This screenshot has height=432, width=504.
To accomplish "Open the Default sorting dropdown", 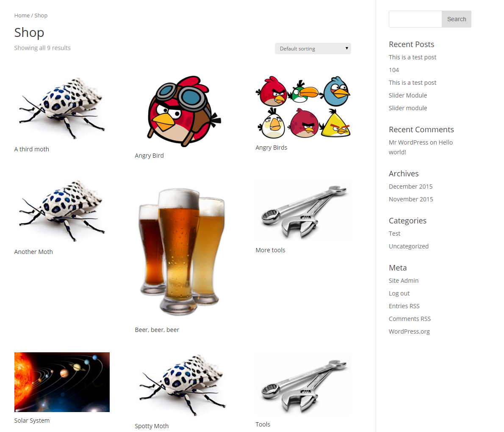I will click(x=313, y=49).
